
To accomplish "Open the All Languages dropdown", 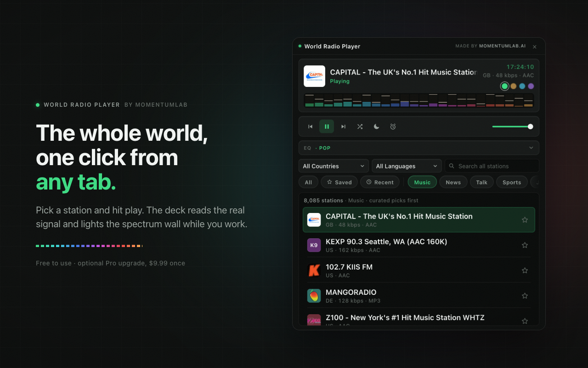I will pos(407,166).
